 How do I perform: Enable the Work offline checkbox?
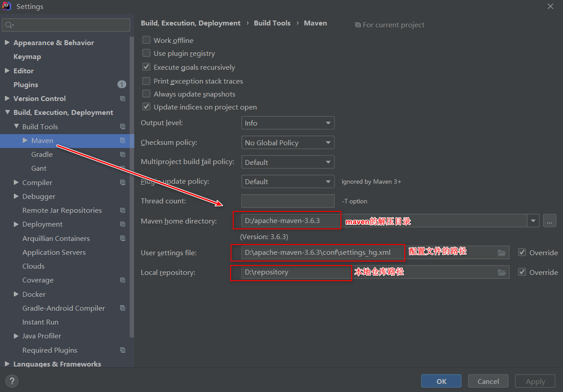click(x=146, y=40)
